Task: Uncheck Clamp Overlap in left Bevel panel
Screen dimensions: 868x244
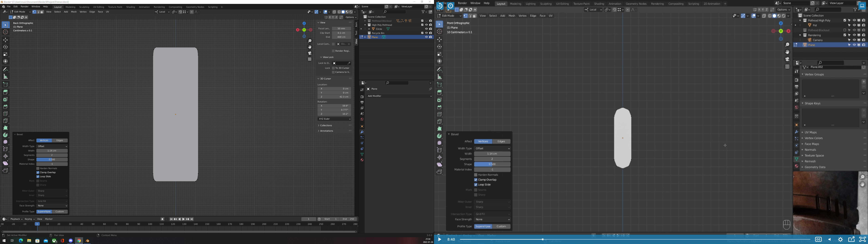Action: [38, 172]
